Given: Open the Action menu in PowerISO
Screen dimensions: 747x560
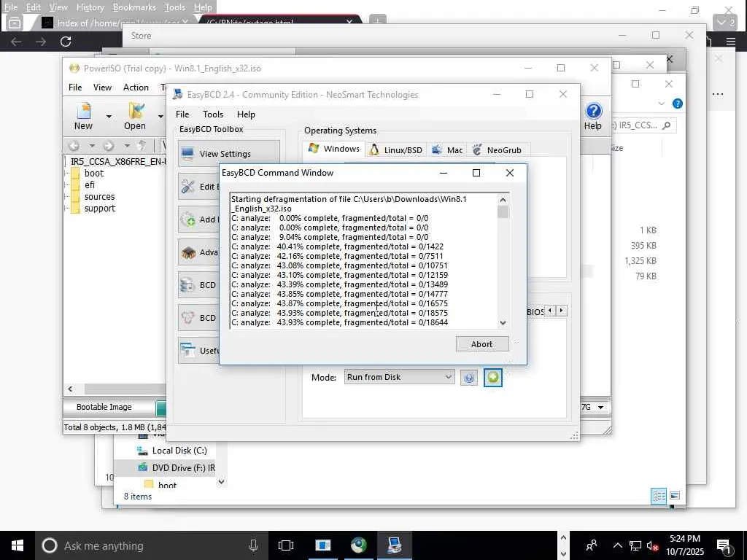Looking at the screenshot, I should 136,87.
